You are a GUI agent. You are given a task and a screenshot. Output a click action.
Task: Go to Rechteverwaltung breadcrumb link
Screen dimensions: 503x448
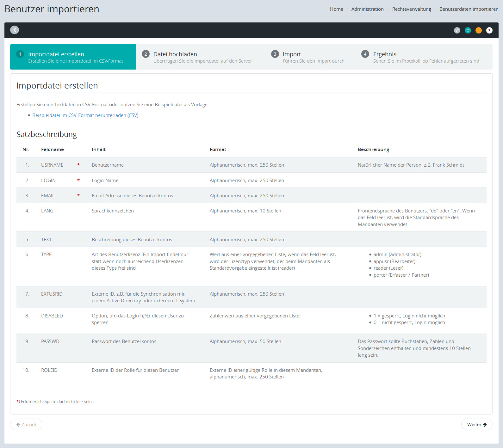pyautogui.click(x=411, y=9)
